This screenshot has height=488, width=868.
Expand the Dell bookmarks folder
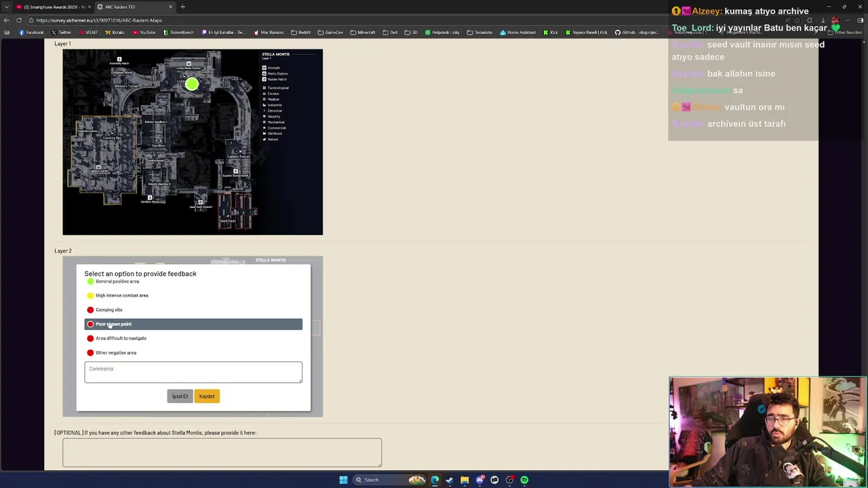click(x=390, y=33)
